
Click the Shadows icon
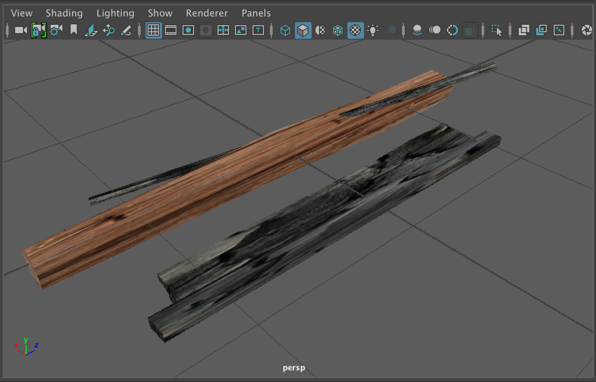pos(391,30)
